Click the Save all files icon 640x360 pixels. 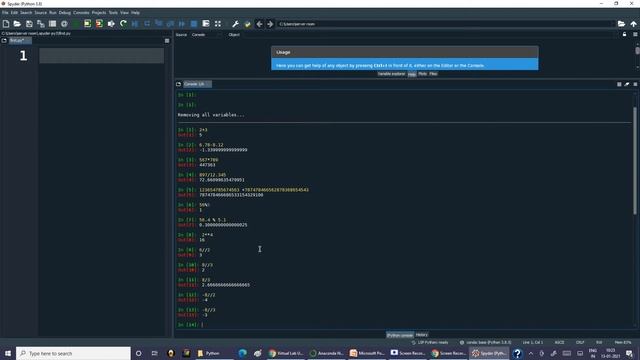tap(41, 24)
